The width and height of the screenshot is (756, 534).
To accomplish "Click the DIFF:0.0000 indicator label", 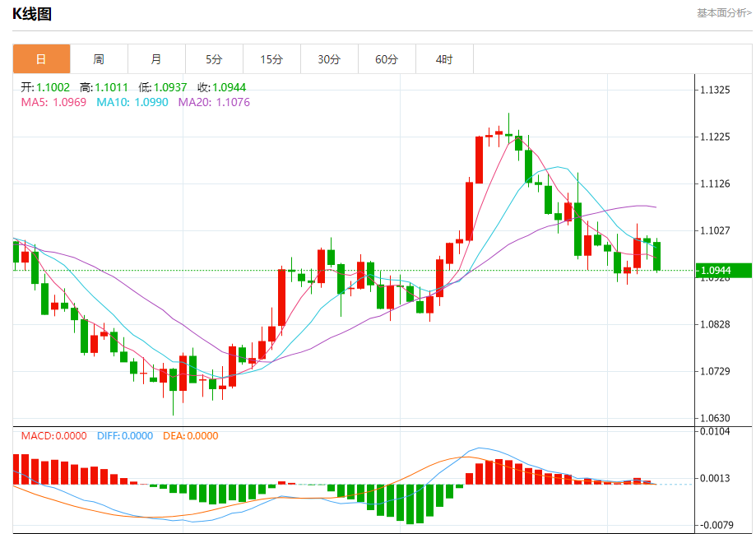I will click(125, 436).
